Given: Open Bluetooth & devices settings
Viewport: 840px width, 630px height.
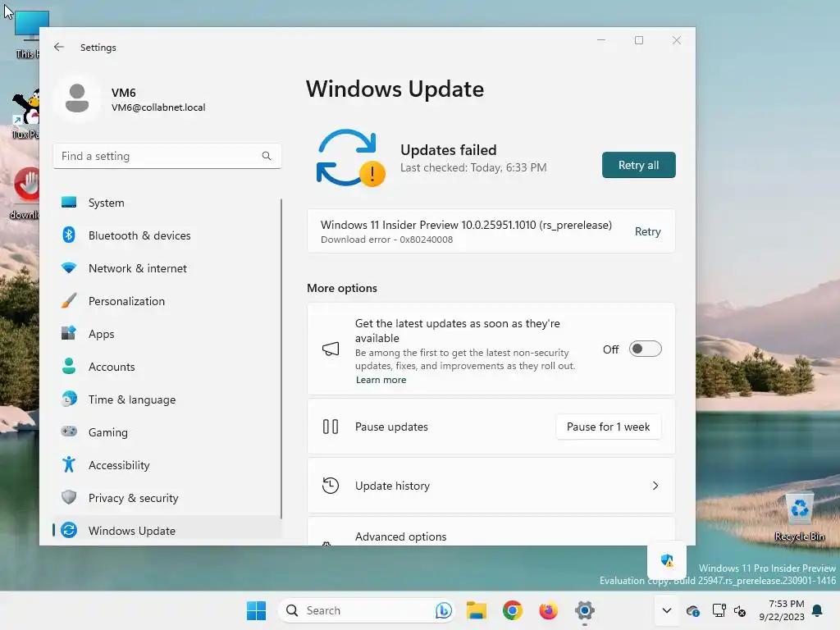Looking at the screenshot, I should click(167, 235).
